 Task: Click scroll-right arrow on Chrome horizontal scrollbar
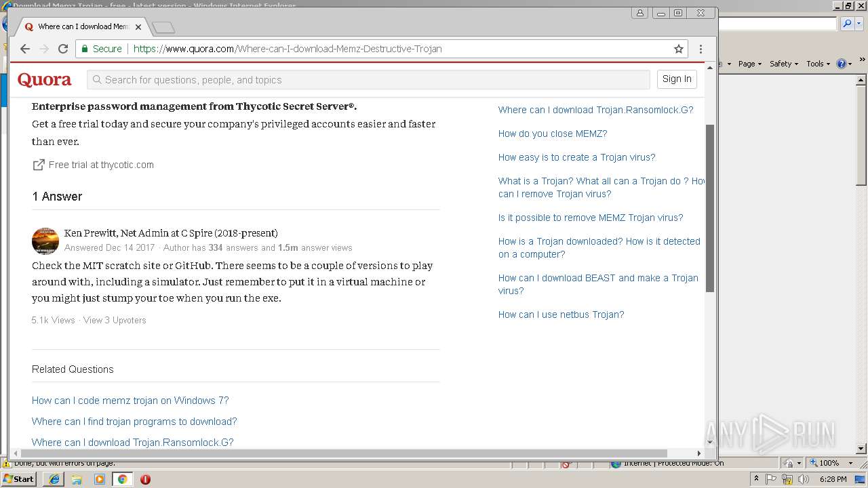click(x=699, y=453)
